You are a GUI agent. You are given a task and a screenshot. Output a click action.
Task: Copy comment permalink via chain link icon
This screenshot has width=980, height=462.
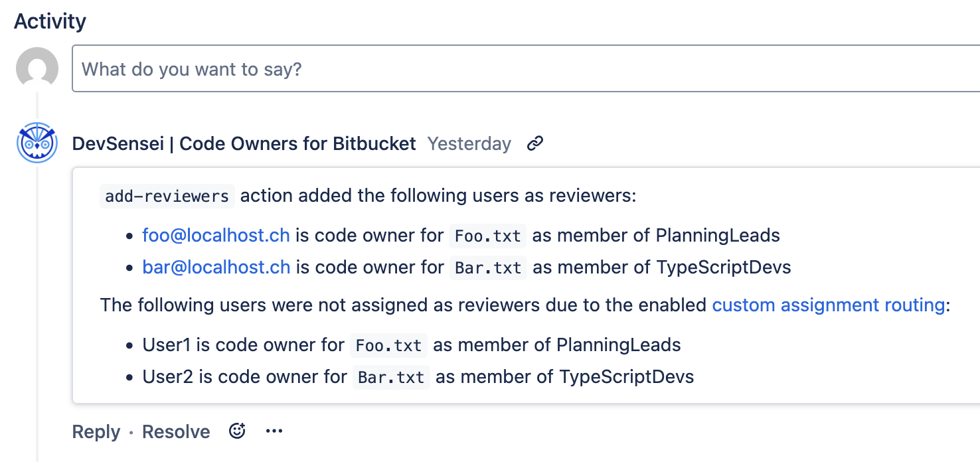tap(535, 143)
